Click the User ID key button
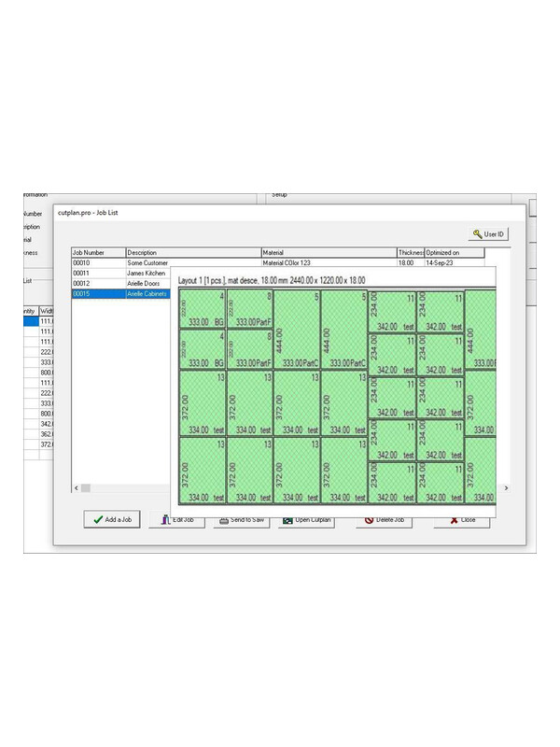The width and height of the screenshot is (560, 747). [x=491, y=234]
